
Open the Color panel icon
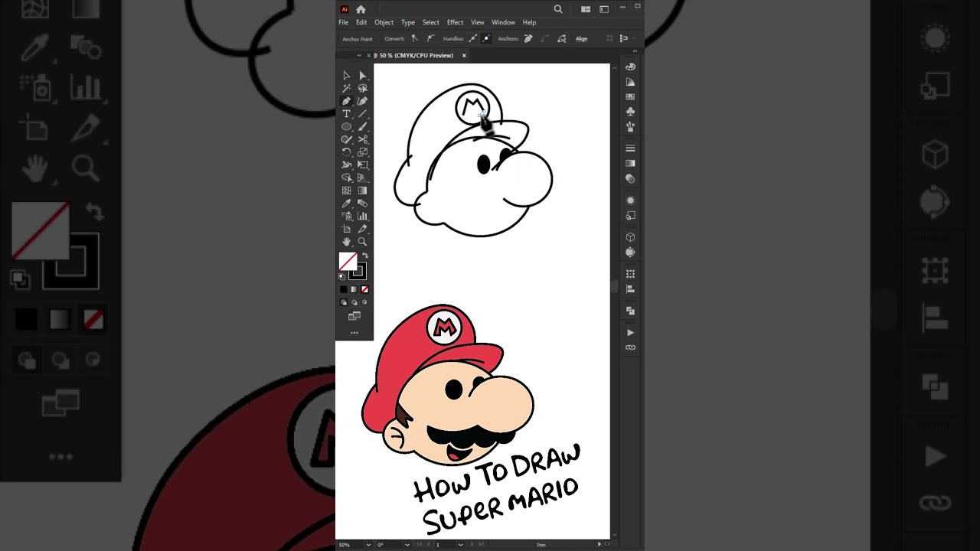point(630,67)
